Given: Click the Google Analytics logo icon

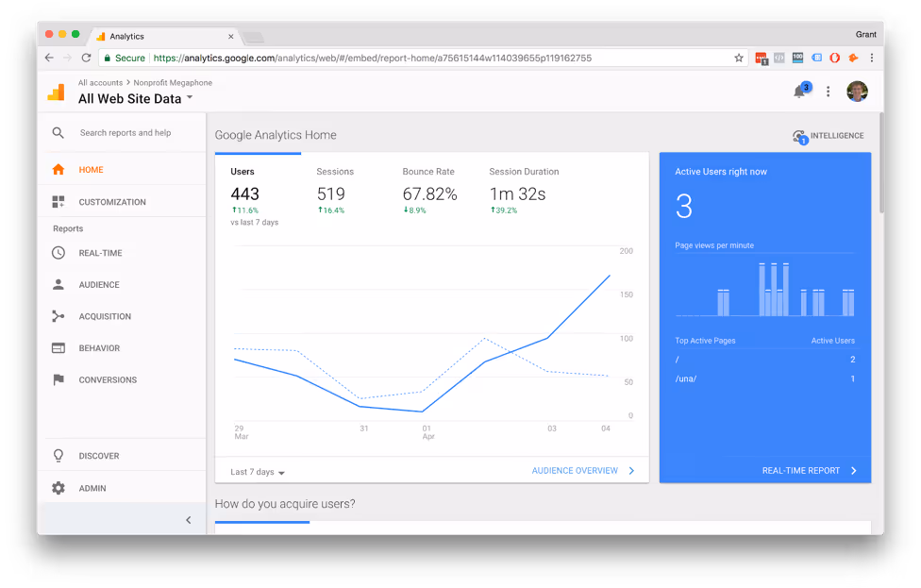Looking at the screenshot, I should click(x=57, y=92).
